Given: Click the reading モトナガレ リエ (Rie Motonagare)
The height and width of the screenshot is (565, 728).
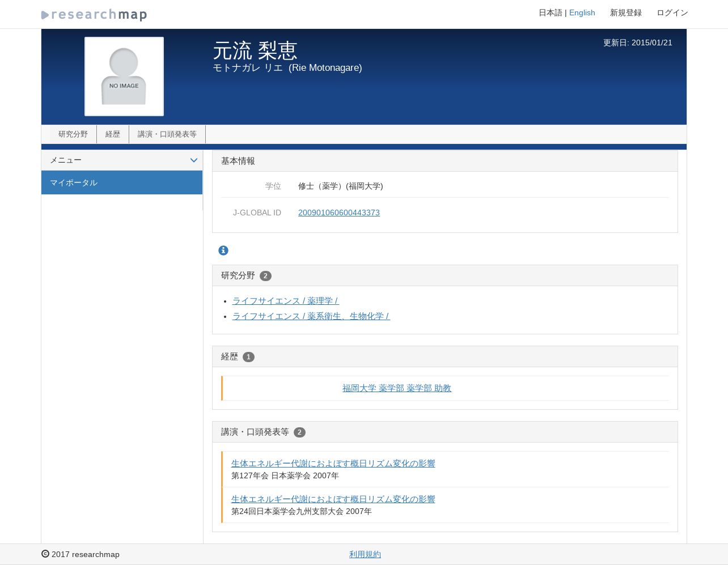Looking at the screenshot, I should 287,67.
